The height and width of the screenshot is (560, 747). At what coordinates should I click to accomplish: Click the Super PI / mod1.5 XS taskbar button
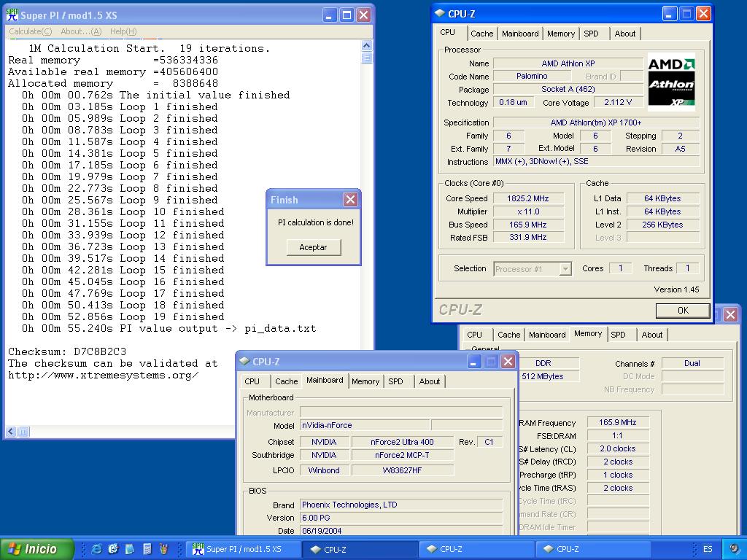click(244, 550)
